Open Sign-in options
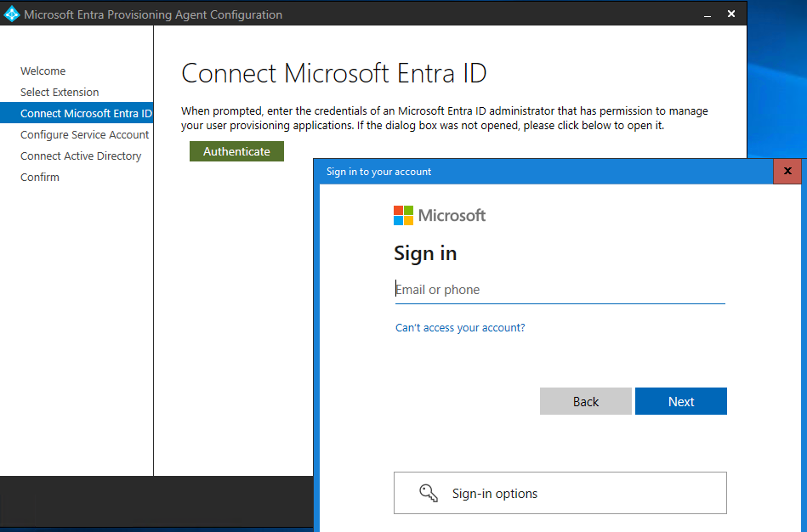This screenshot has width=807, height=532. coord(560,493)
